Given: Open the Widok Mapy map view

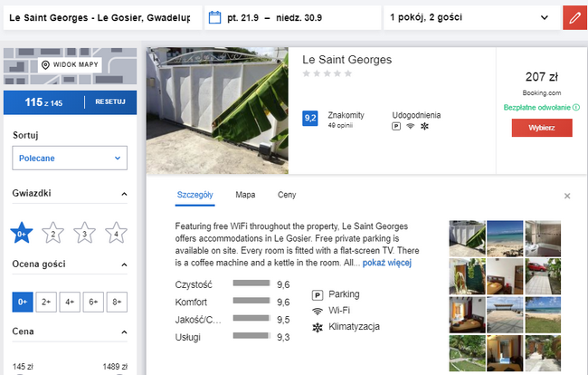Looking at the screenshot, I should [x=71, y=65].
